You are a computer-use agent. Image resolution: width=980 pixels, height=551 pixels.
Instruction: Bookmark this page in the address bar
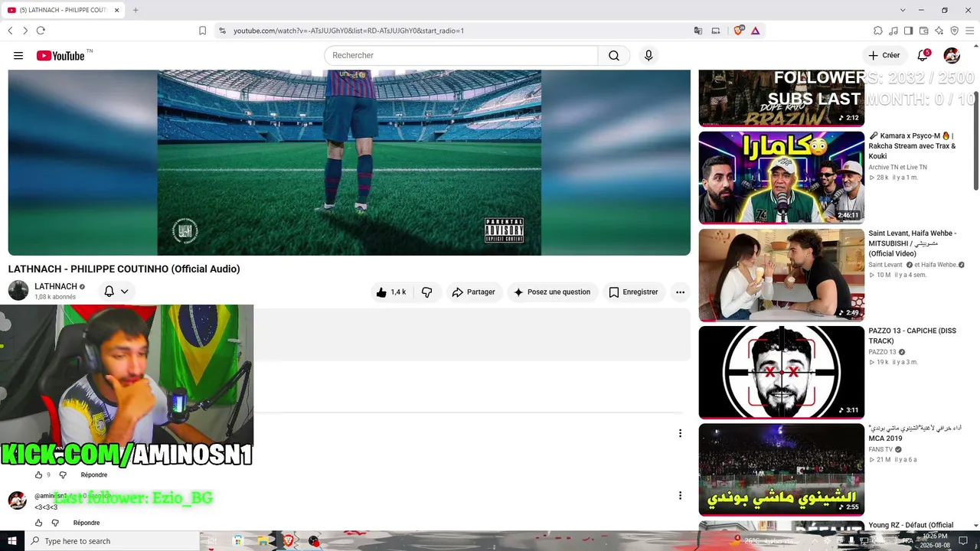(202, 31)
